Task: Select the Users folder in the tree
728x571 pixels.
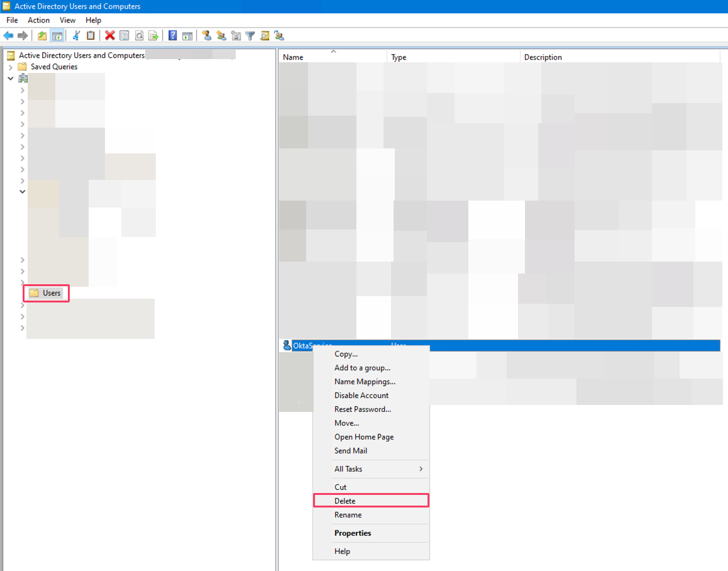Action: [x=45, y=293]
